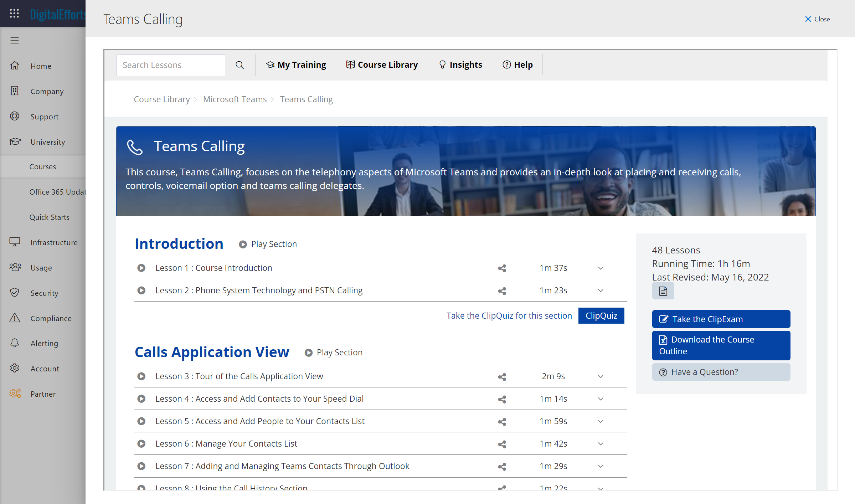The image size is (855, 504).
Task: Share Lesson 7 via share icon
Action: click(x=502, y=467)
